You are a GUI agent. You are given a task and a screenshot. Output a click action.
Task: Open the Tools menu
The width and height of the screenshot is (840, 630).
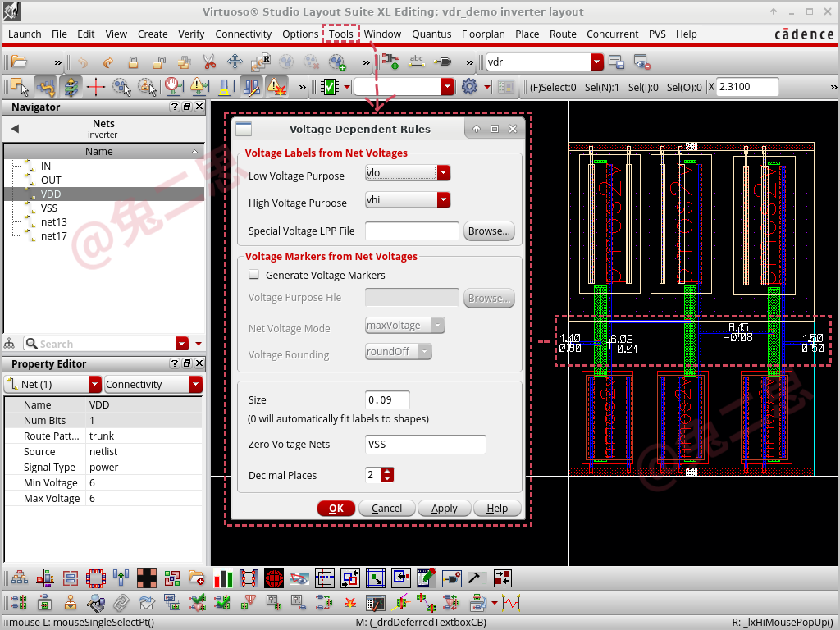click(x=340, y=34)
